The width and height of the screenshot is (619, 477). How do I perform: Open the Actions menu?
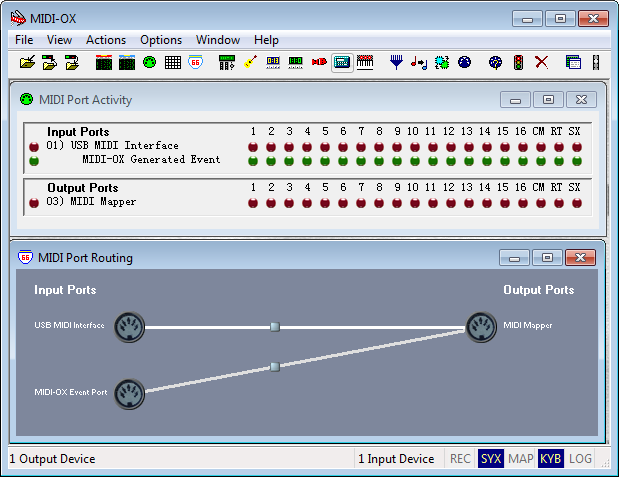click(x=106, y=40)
